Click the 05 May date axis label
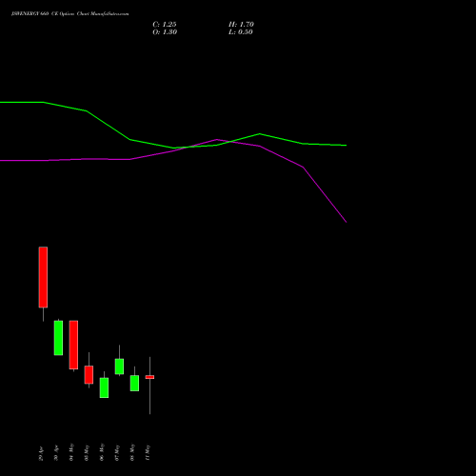This screenshot has height=476, width=476. [87, 452]
